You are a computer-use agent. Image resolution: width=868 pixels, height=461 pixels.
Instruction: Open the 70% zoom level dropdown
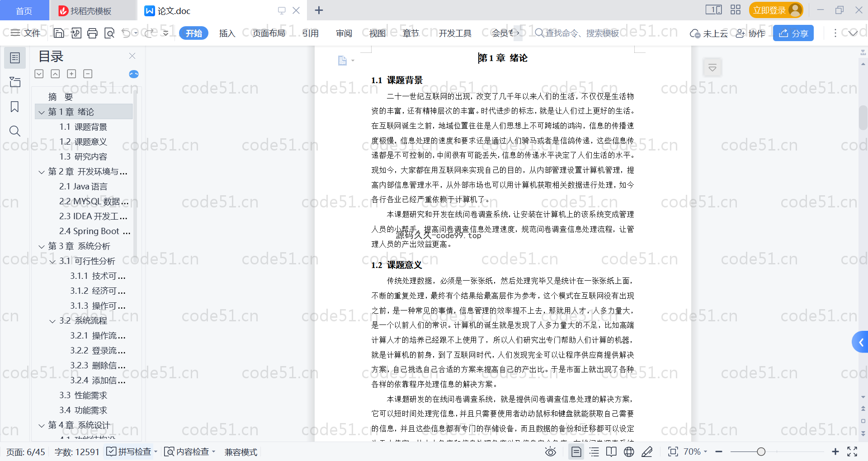pyautogui.click(x=695, y=452)
